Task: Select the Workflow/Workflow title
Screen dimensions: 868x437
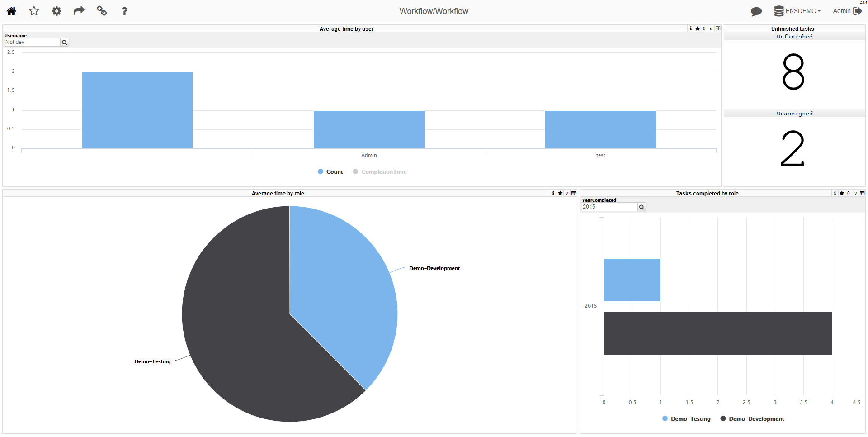Action: pyautogui.click(x=434, y=11)
